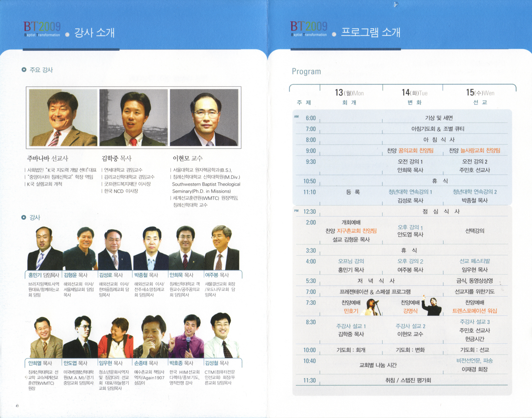Click the Program heading text
The image size is (532, 418).
click(306, 71)
